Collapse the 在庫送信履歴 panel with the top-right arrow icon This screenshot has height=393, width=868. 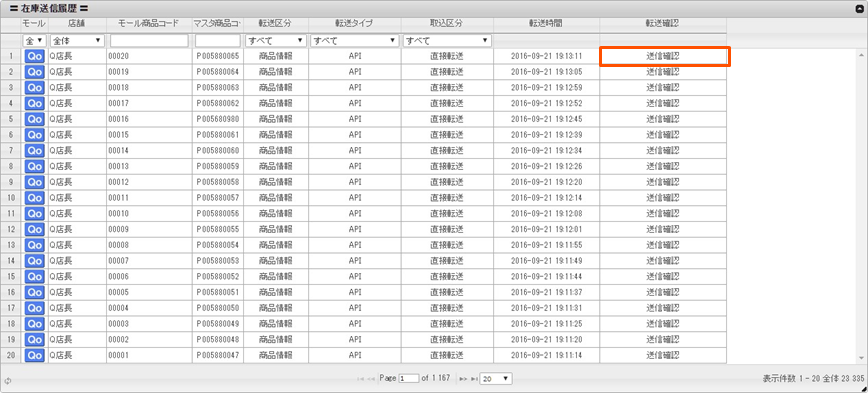(x=860, y=9)
